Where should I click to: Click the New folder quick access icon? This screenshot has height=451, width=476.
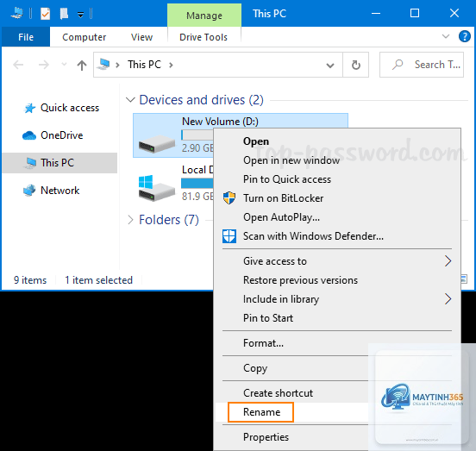coord(64,14)
